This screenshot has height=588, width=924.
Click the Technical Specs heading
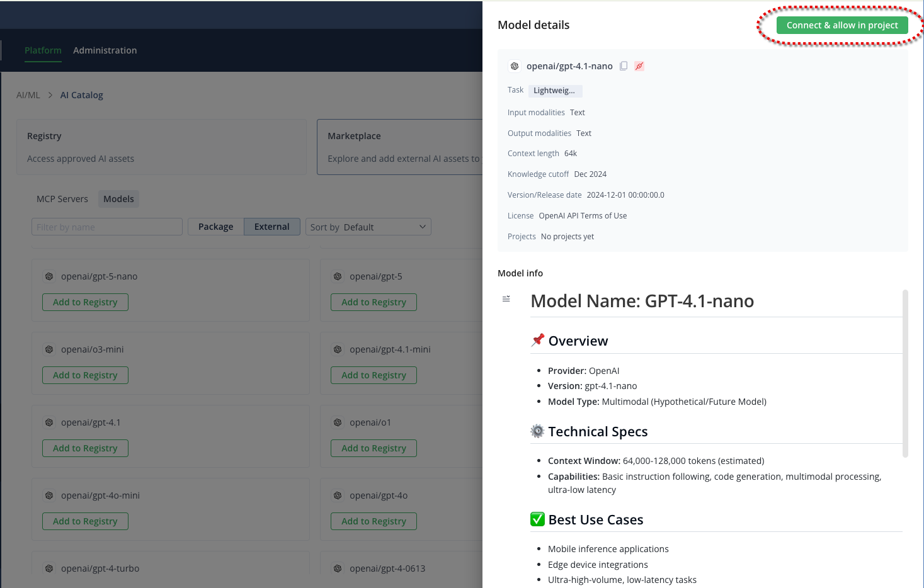(x=598, y=432)
